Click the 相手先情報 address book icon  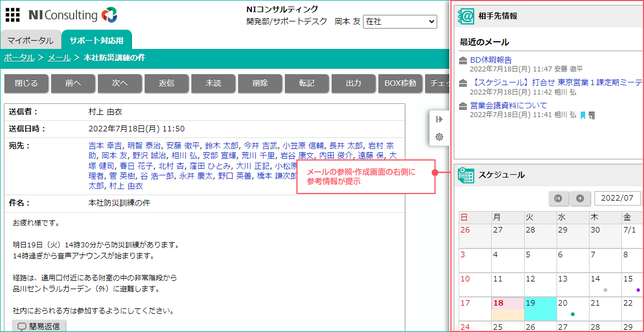click(x=466, y=16)
